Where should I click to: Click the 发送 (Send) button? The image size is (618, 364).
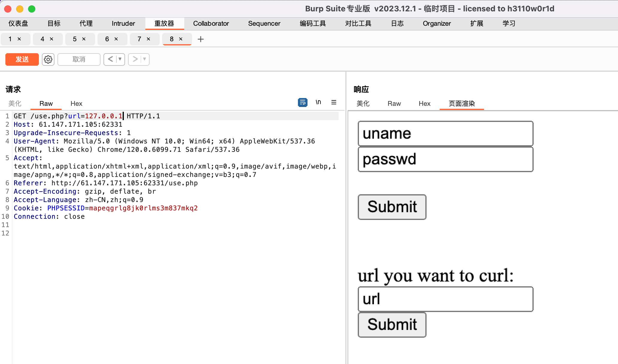click(22, 59)
